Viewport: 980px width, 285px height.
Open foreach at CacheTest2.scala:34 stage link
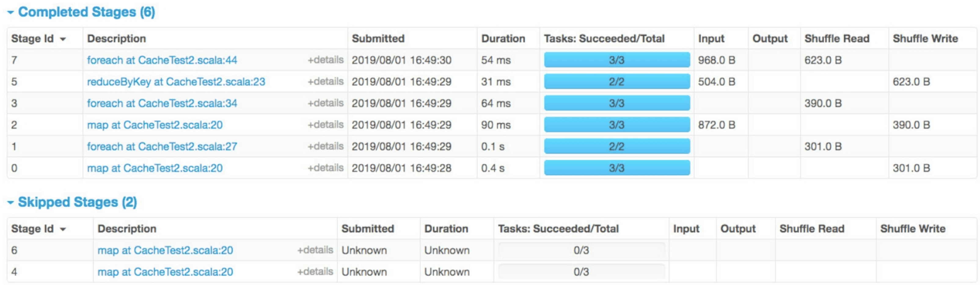pos(162,103)
